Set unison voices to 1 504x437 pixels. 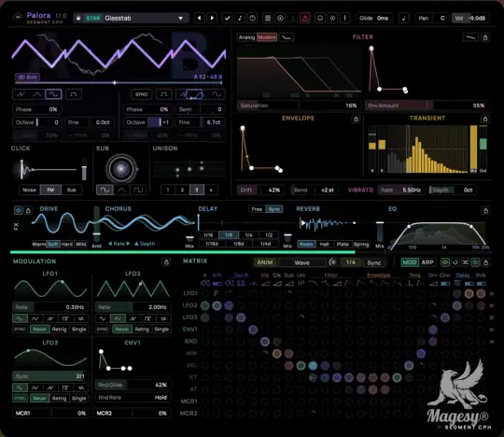point(168,190)
